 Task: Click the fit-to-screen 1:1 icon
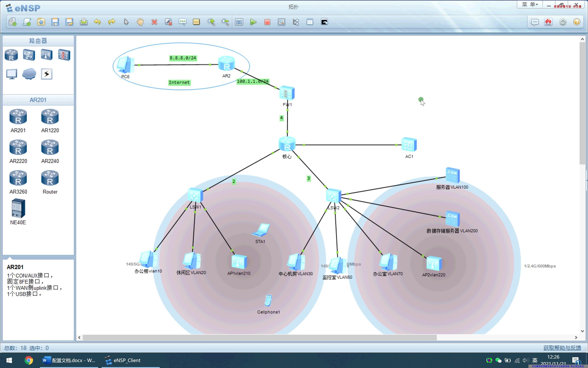click(239, 22)
